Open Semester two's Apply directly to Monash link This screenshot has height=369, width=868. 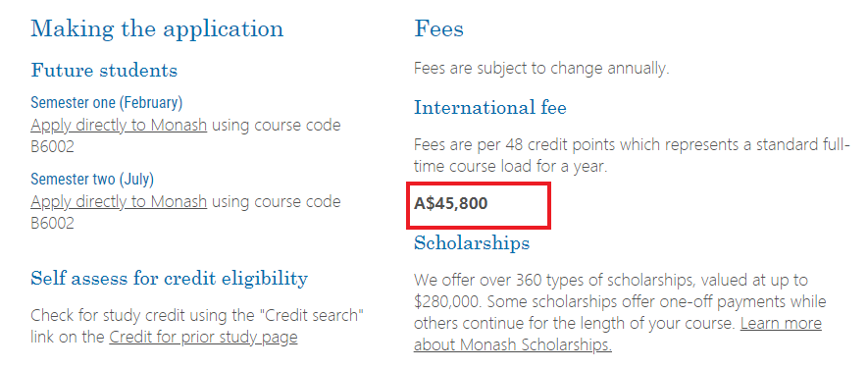pyautogui.click(x=119, y=201)
